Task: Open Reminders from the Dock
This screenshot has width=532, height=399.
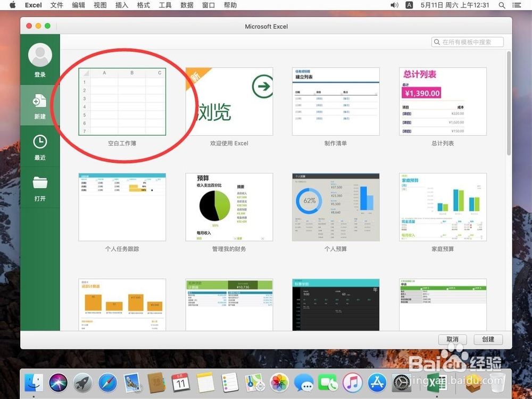Action: [x=230, y=383]
